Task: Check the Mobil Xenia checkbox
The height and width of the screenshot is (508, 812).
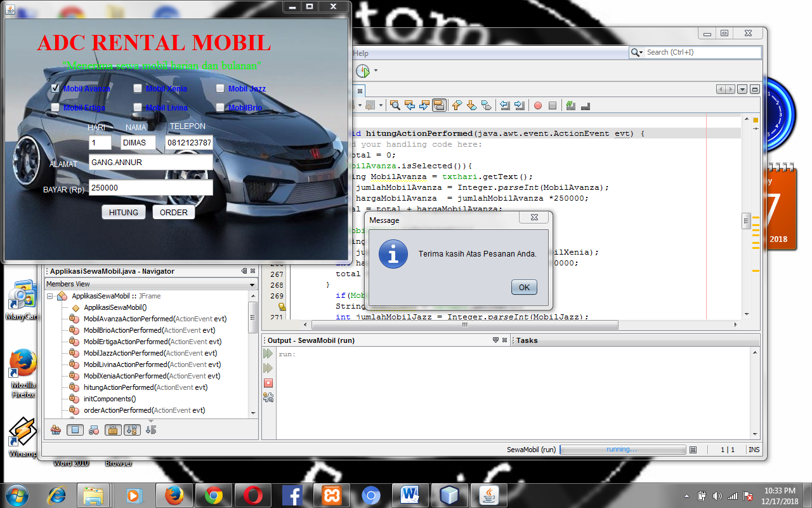Action: (138, 88)
